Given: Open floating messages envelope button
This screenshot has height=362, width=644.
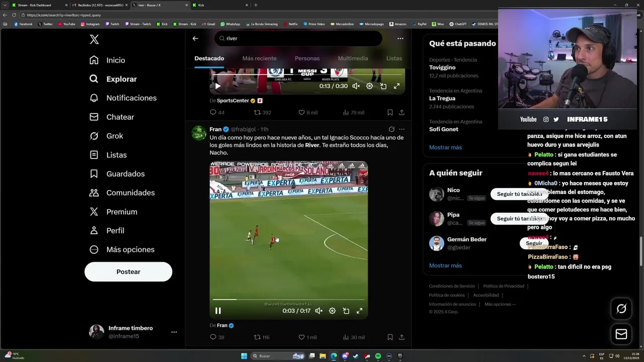Looking at the screenshot, I should coord(621,334).
